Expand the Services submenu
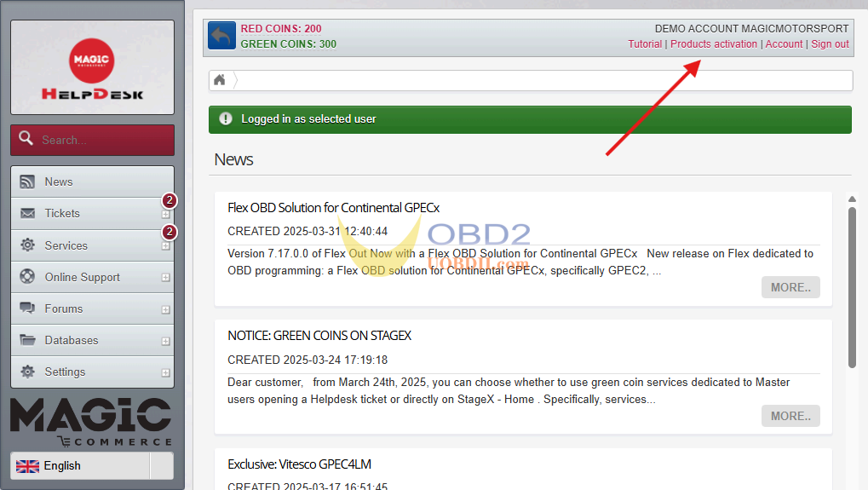 pyautogui.click(x=165, y=245)
